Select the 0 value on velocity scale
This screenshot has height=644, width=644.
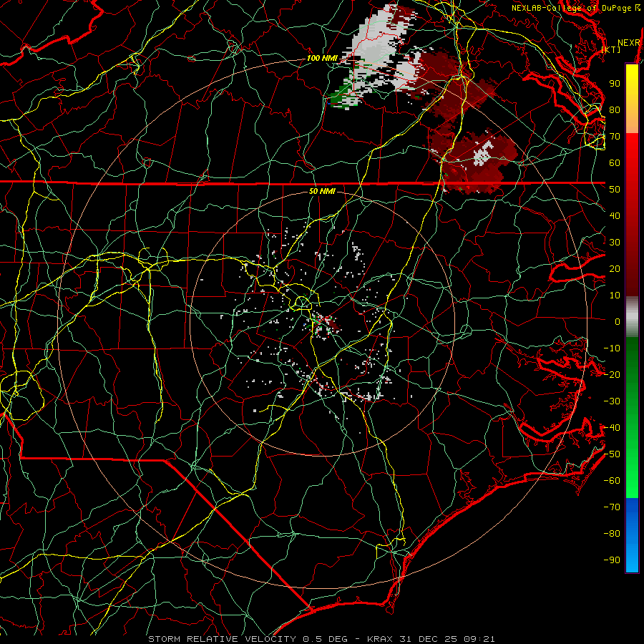618,321
